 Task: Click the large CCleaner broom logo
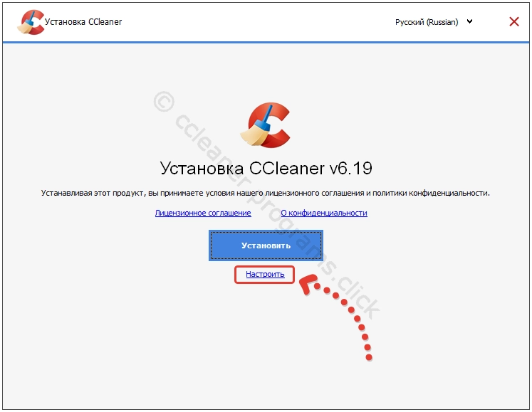click(x=266, y=125)
